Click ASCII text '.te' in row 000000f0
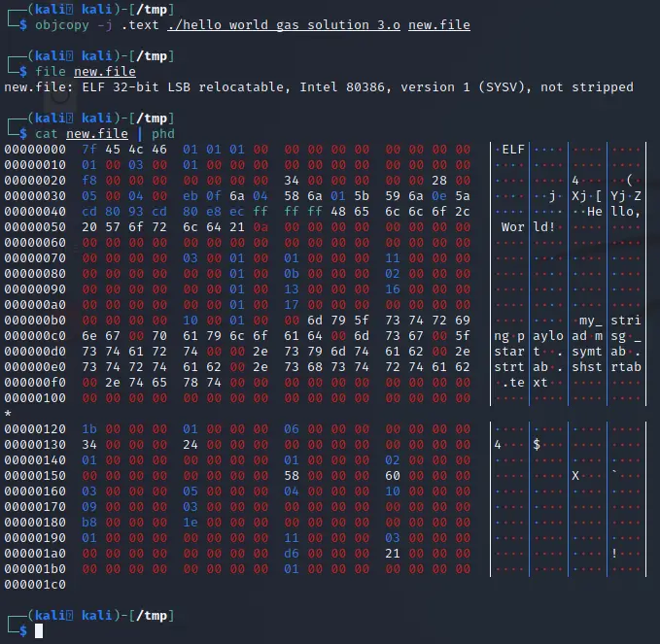The image size is (660, 644). (513, 383)
